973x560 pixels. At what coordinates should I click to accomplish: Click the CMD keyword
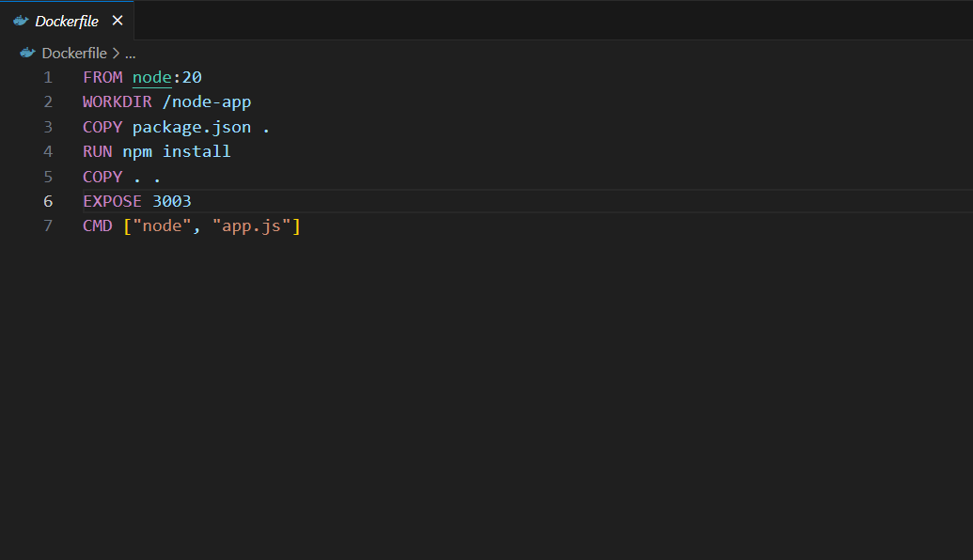[x=98, y=226]
